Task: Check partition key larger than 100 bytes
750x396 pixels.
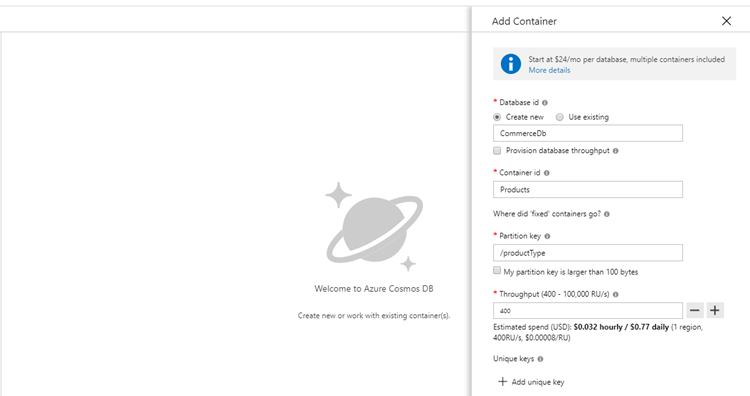Action: pyautogui.click(x=497, y=271)
